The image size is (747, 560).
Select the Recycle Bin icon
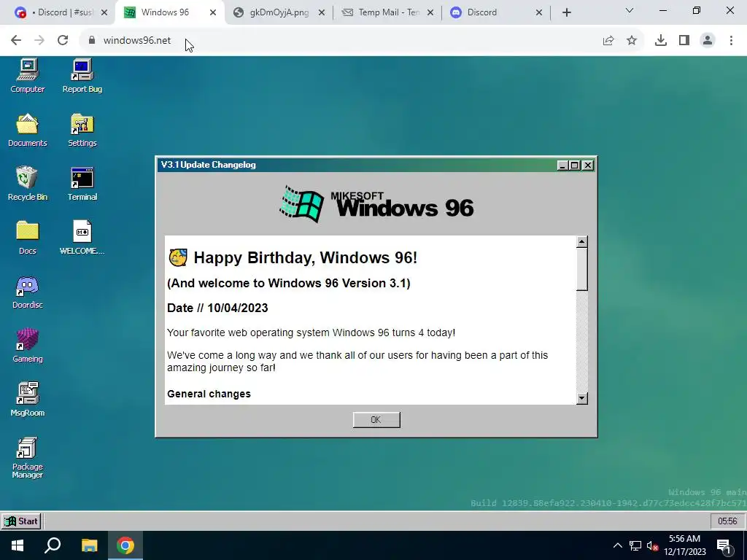pos(27,183)
